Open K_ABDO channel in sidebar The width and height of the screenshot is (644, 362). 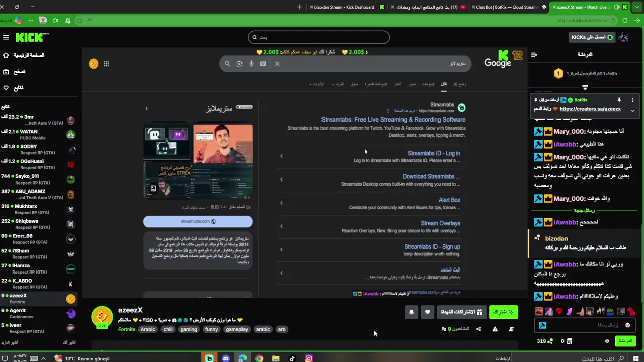tap(38, 284)
